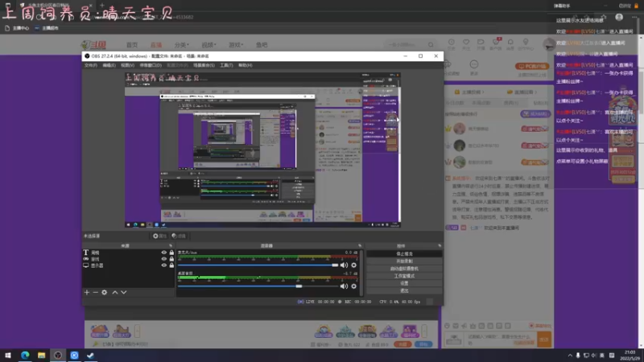
Task: Pop out the audio mixer dock panel icon
Action: click(360, 246)
